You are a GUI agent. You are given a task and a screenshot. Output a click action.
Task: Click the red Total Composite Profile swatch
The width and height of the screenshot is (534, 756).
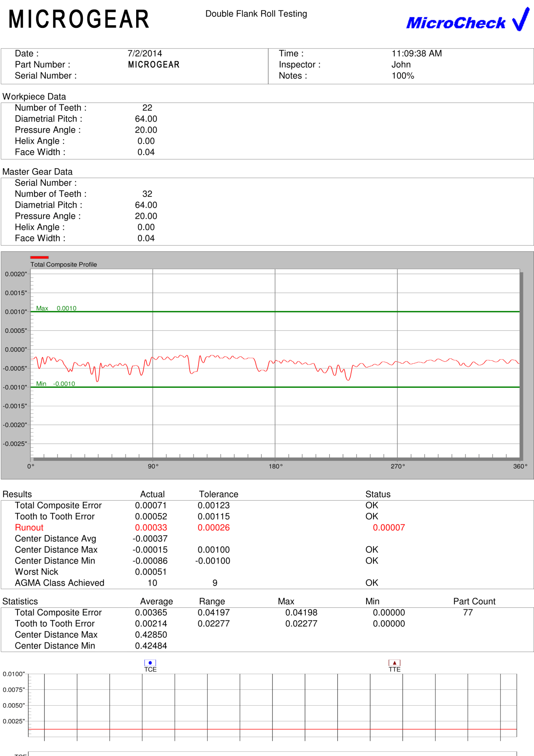point(39,257)
